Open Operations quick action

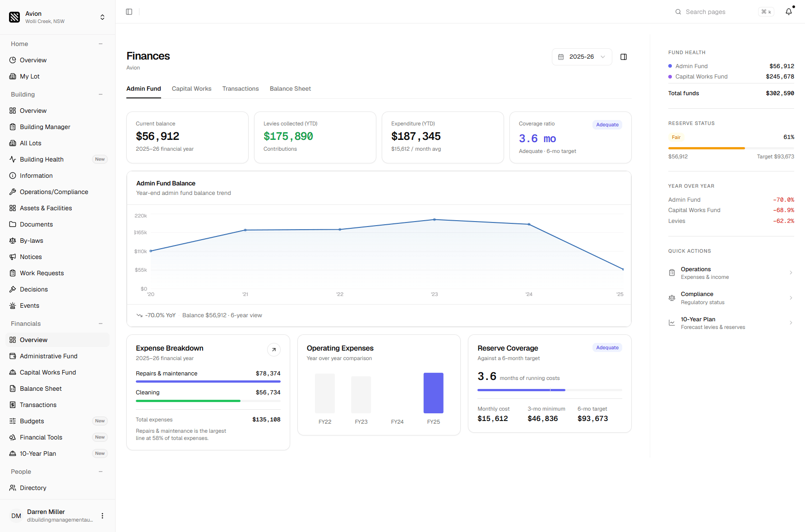[x=731, y=273]
